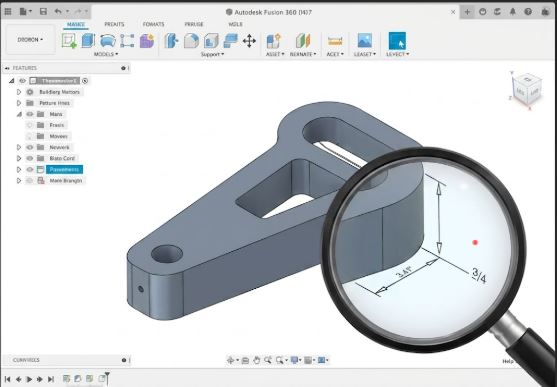
Task: Toggle the eye icon beside Mare Brangtn
Action: pyautogui.click(x=30, y=181)
